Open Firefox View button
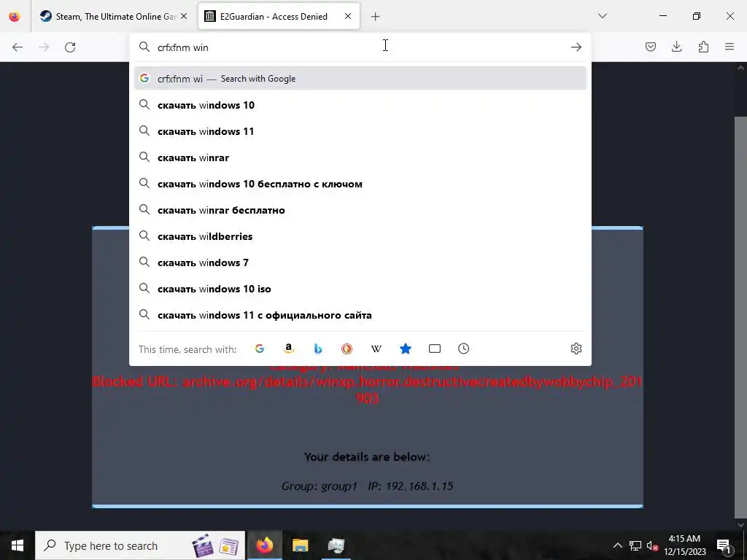Image resolution: width=747 pixels, height=560 pixels. [15, 16]
